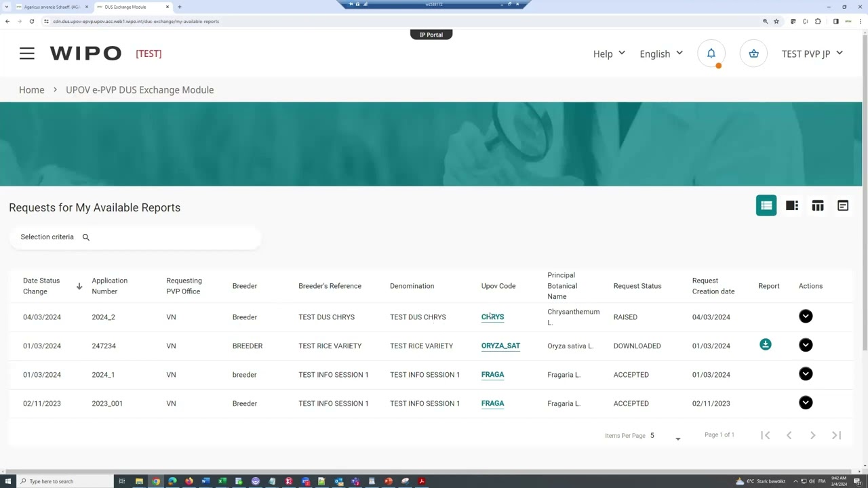Expand actions for application 2023_001
This screenshot has width=868, height=488.
(806, 403)
